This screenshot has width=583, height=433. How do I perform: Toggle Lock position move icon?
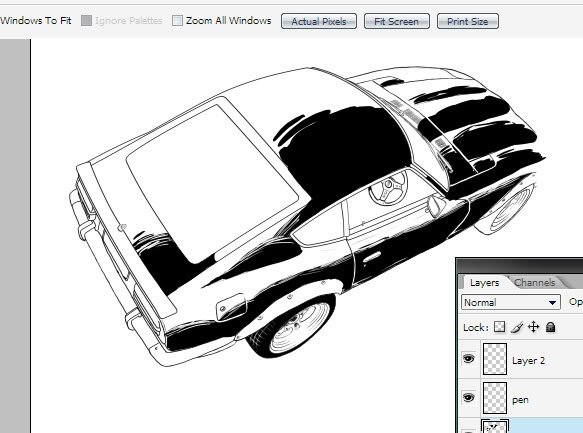pyautogui.click(x=534, y=327)
